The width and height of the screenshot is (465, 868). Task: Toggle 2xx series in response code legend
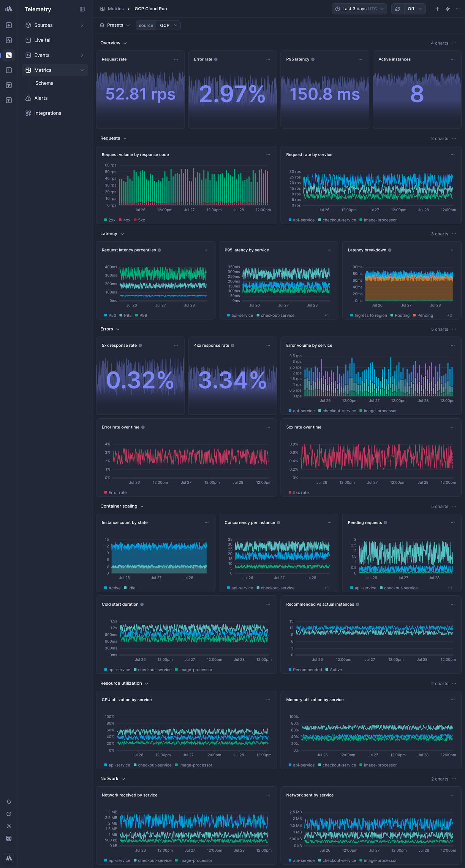click(x=110, y=220)
